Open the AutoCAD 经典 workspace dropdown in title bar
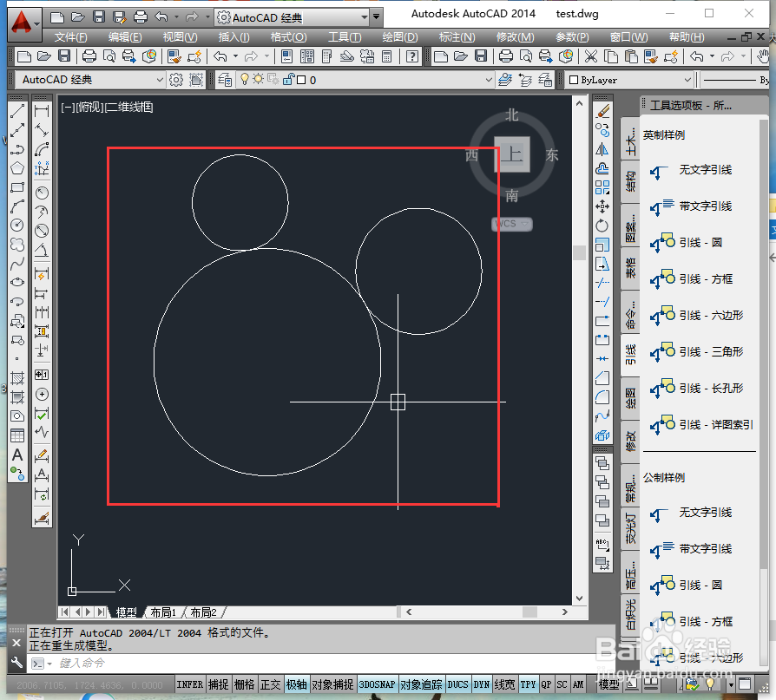The height and width of the screenshot is (700, 776). coord(293,18)
